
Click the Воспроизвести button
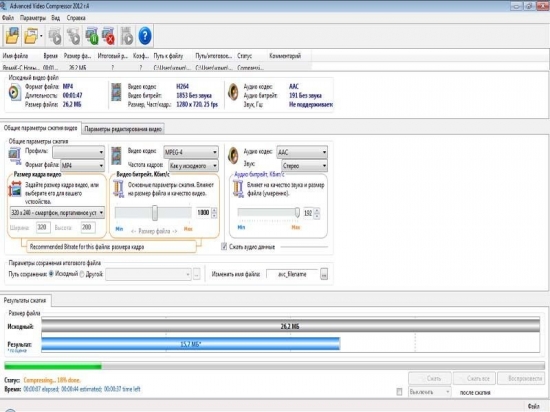point(522,378)
